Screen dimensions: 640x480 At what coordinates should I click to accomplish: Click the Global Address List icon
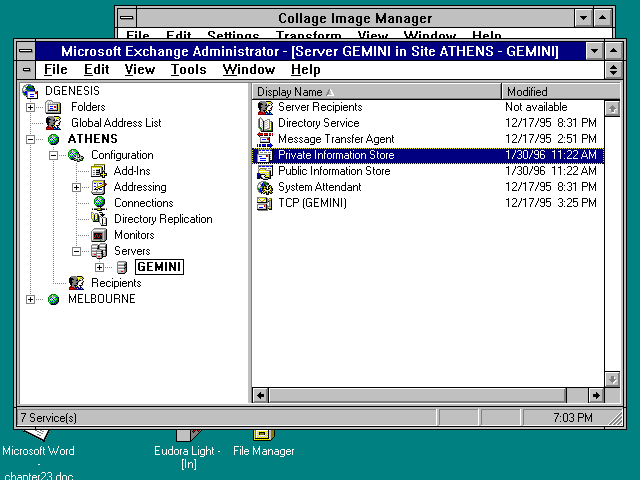(x=53, y=123)
